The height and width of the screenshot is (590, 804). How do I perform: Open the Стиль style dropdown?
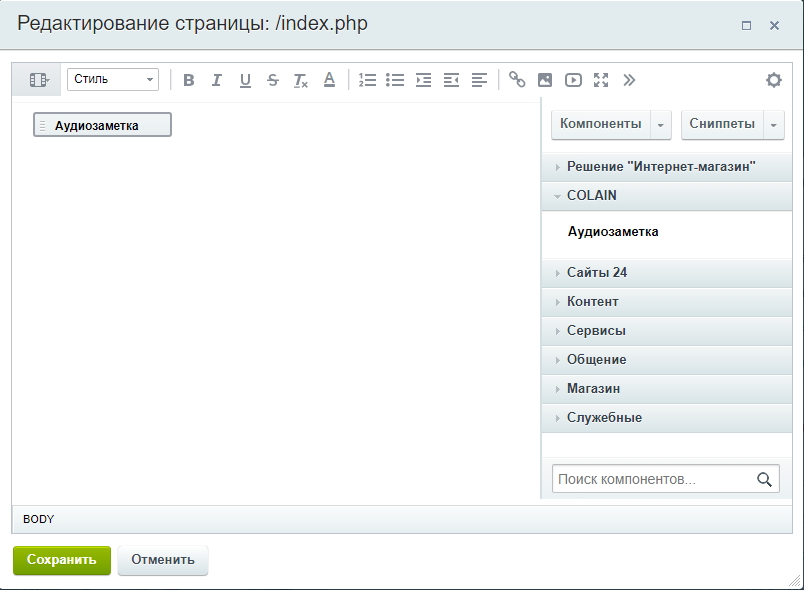(112, 80)
